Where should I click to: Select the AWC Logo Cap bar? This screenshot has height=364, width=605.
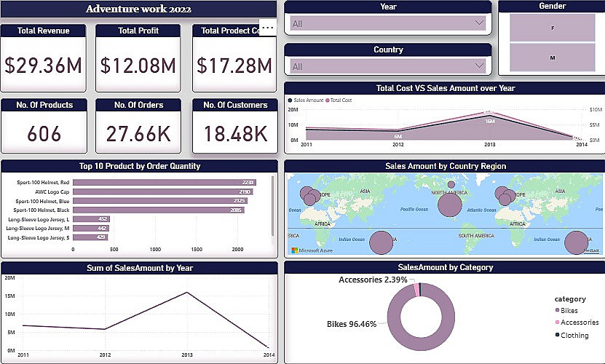coord(163,192)
